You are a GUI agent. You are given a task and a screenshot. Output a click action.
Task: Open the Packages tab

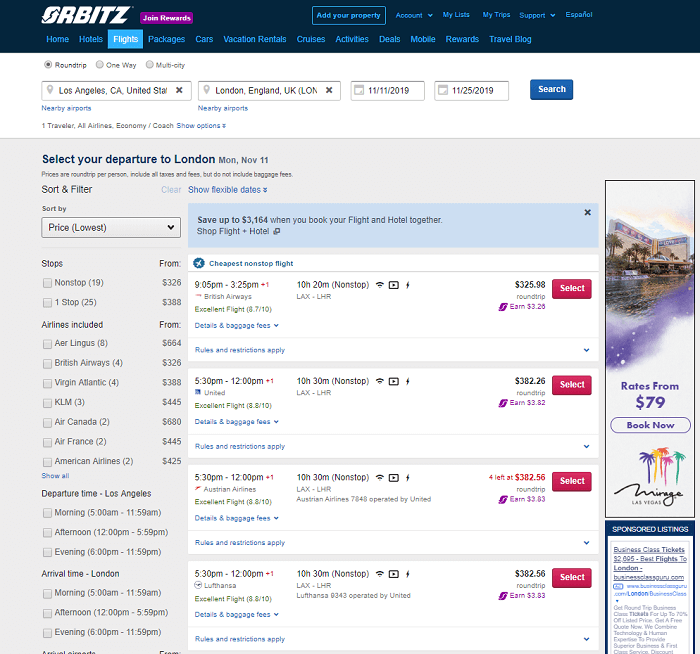pos(167,39)
